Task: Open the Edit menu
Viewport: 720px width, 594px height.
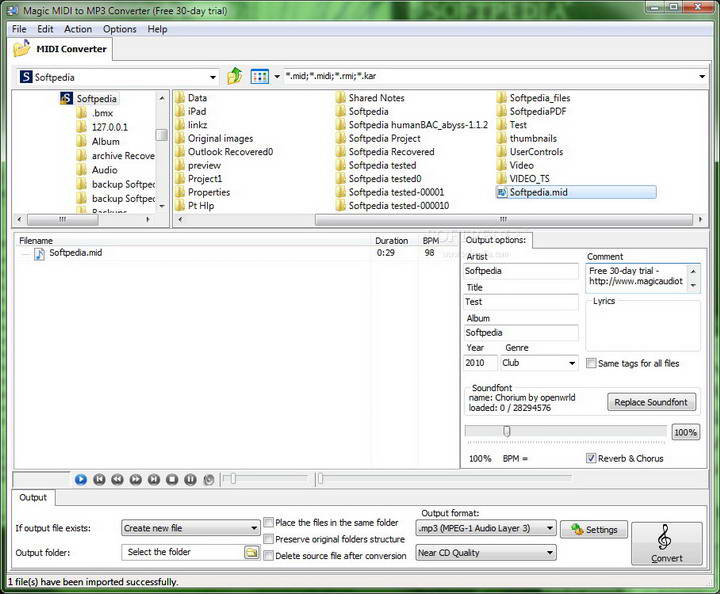Action: [x=45, y=29]
